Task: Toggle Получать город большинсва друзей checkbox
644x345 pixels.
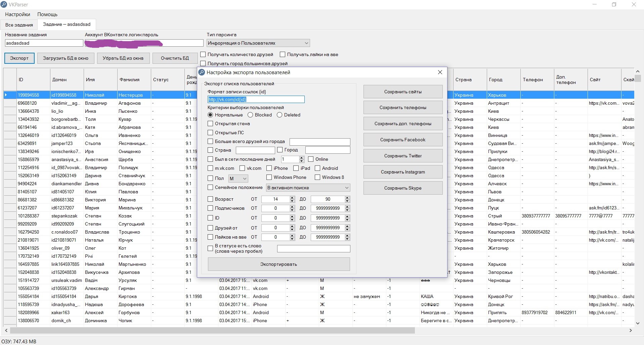Action: click(203, 63)
